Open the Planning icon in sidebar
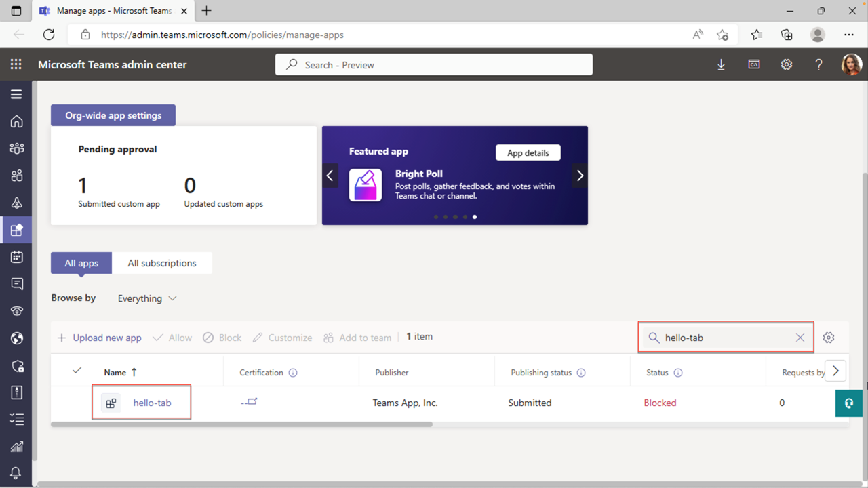 pyautogui.click(x=17, y=392)
